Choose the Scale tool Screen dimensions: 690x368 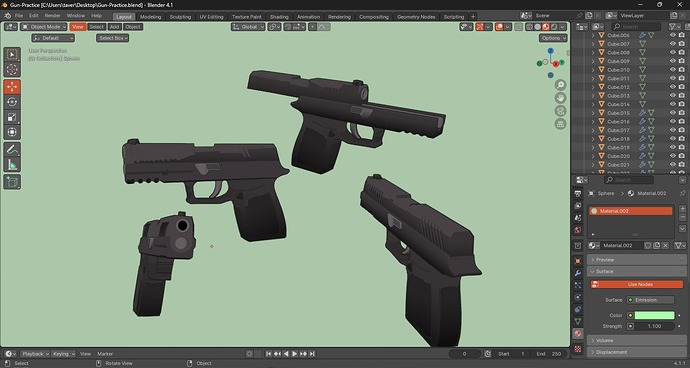[12, 117]
